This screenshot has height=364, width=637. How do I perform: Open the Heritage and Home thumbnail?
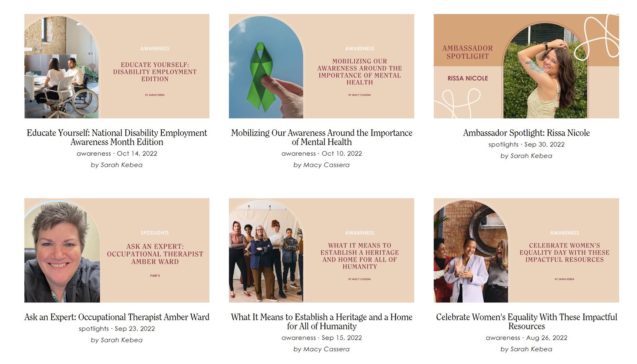(321, 250)
